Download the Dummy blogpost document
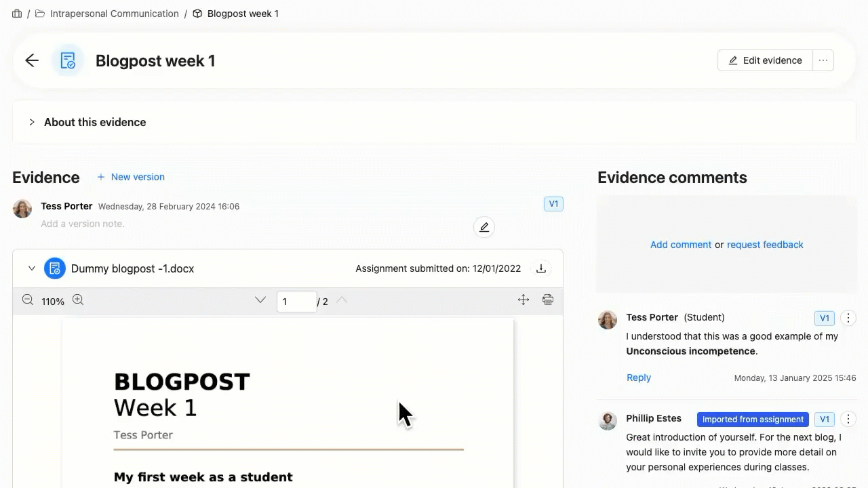 point(541,268)
